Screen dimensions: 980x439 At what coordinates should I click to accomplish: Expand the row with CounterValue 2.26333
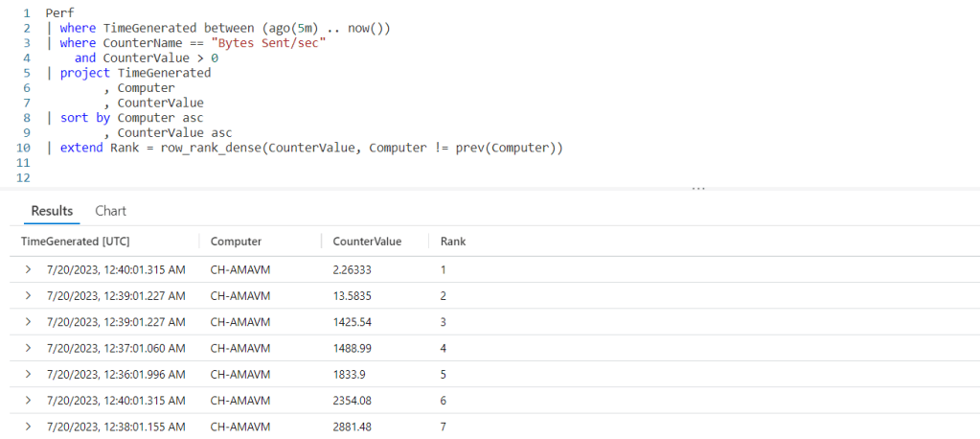28,269
